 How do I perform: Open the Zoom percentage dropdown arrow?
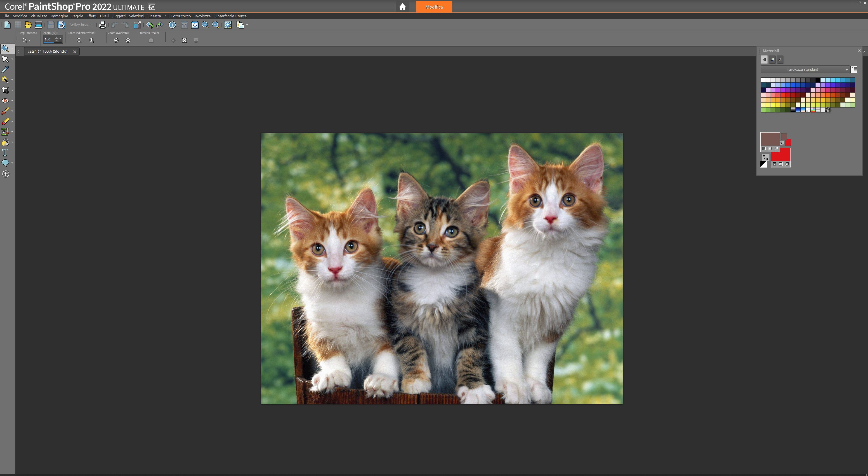60,39
